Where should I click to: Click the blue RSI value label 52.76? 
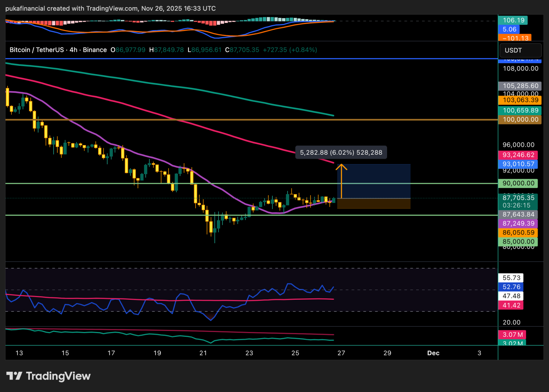click(511, 287)
